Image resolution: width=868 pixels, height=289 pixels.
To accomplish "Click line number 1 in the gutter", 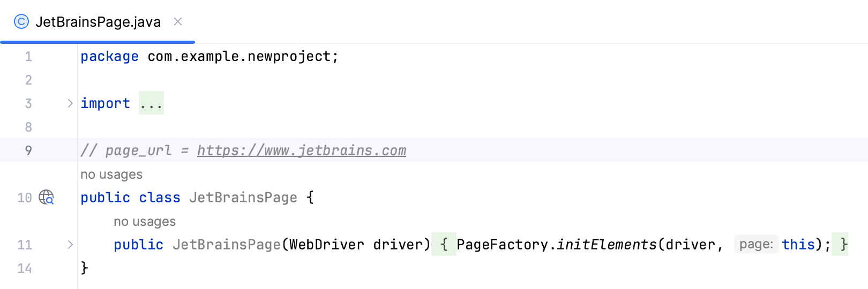I will coord(28,56).
